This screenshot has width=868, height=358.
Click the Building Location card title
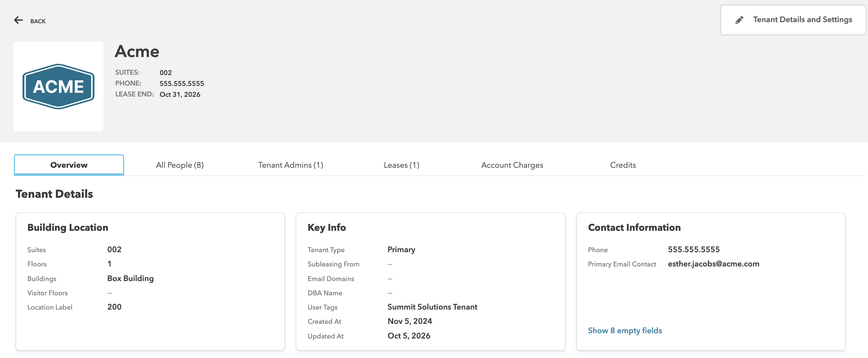click(x=68, y=227)
